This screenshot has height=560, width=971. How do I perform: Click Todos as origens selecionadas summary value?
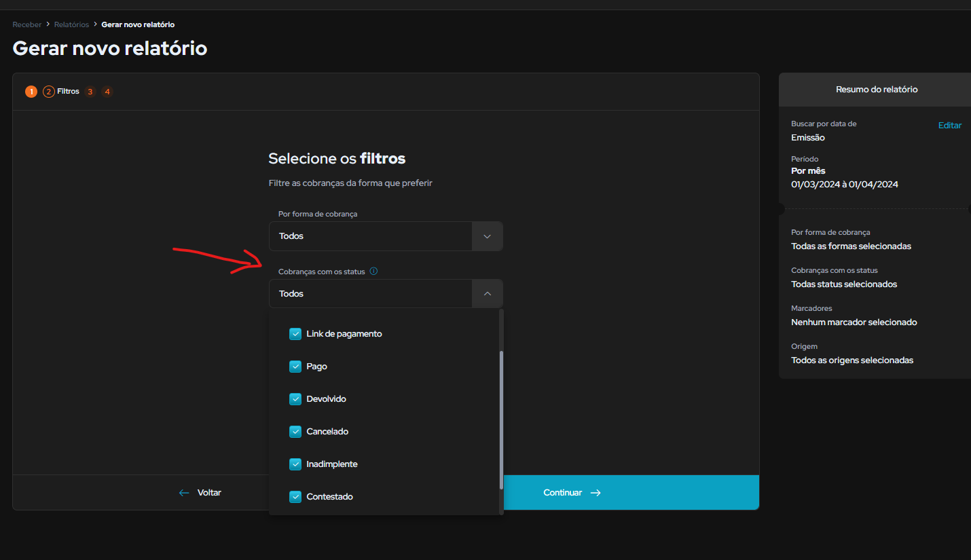click(x=852, y=360)
